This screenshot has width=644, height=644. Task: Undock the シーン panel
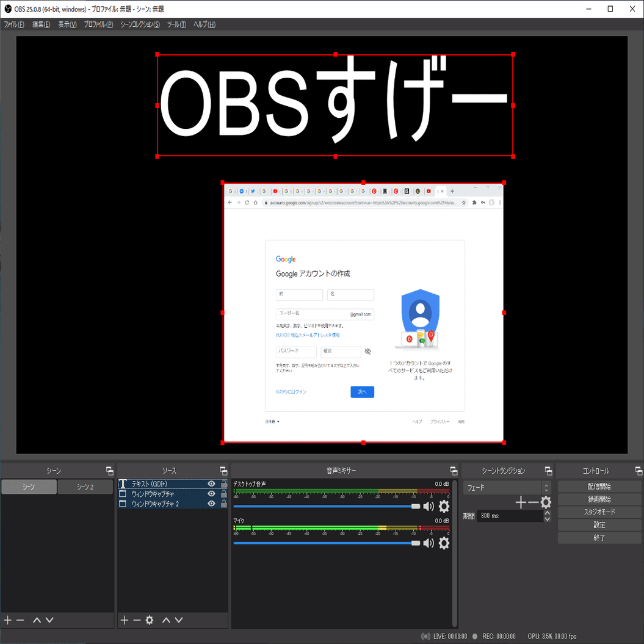click(x=109, y=471)
